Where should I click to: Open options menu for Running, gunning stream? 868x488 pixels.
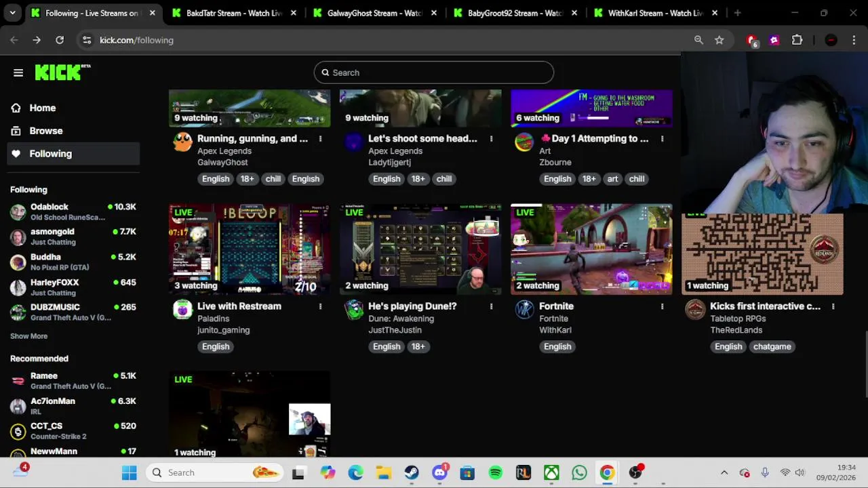tap(320, 139)
